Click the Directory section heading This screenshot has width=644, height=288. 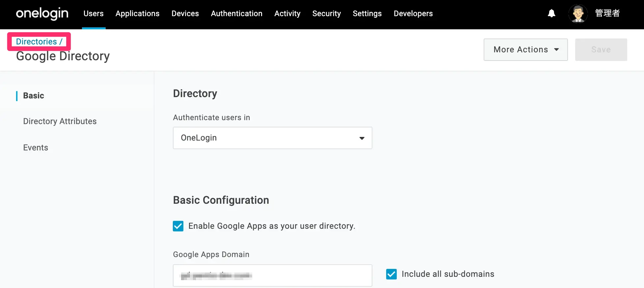point(195,93)
